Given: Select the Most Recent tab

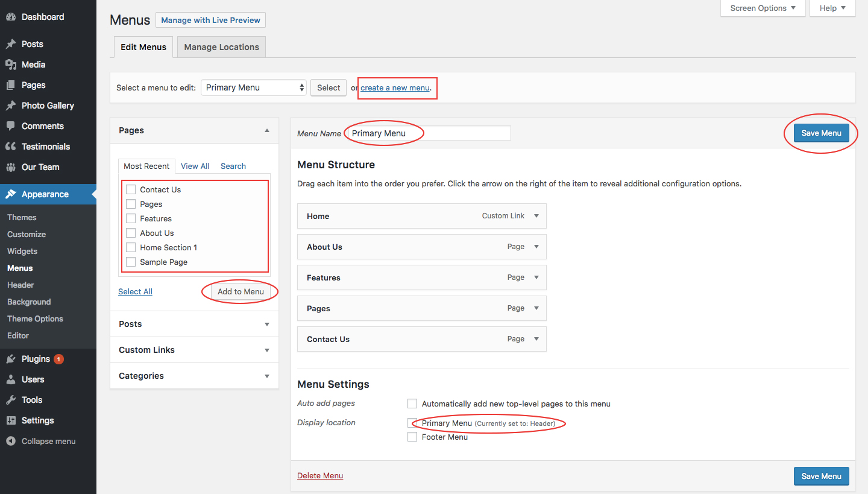Looking at the screenshot, I should [146, 166].
